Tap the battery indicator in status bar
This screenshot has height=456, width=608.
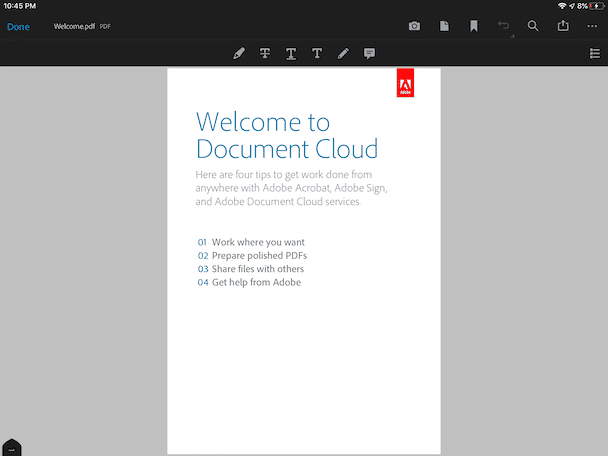(596, 6)
